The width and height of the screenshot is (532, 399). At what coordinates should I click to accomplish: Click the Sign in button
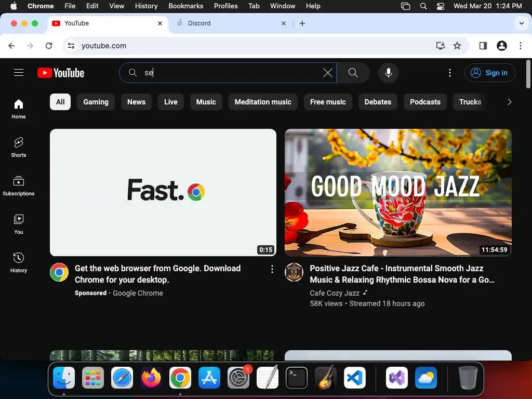(x=490, y=73)
